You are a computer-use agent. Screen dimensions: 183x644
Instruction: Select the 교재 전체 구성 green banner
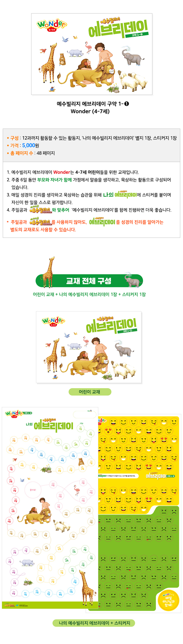pyautogui.click(x=89, y=281)
